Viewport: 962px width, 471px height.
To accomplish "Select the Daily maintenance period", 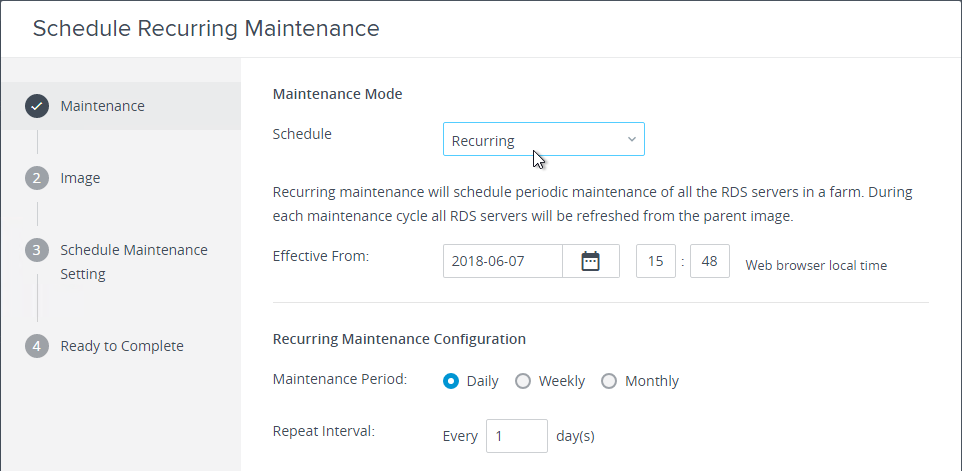I will pos(451,381).
